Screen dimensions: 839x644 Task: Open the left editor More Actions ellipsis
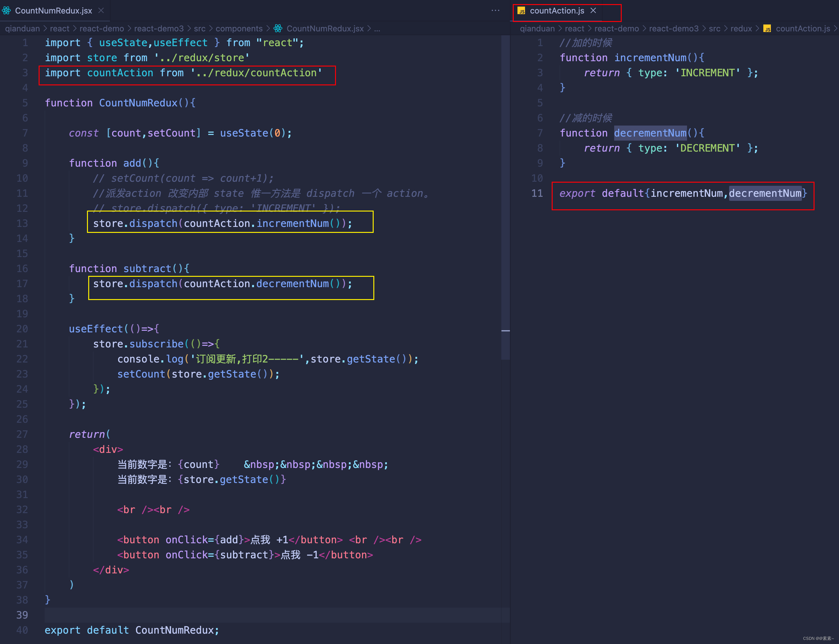click(495, 11)
